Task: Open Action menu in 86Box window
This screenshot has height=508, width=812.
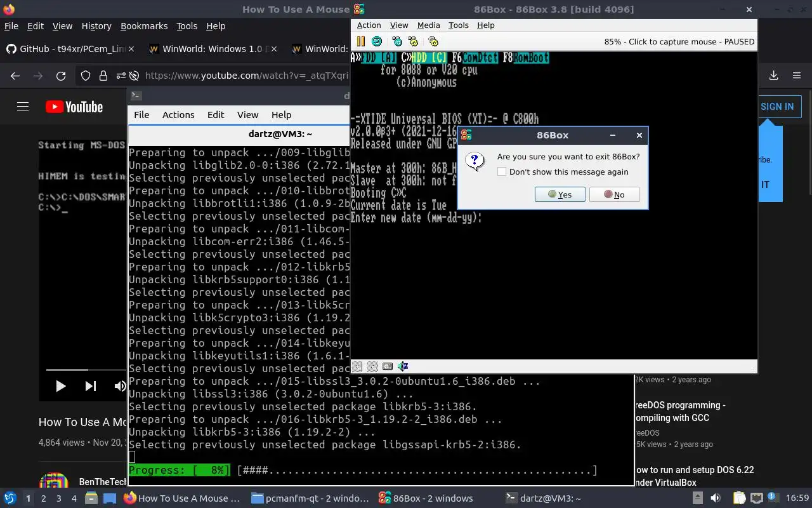Action: (x=369, y=25)
